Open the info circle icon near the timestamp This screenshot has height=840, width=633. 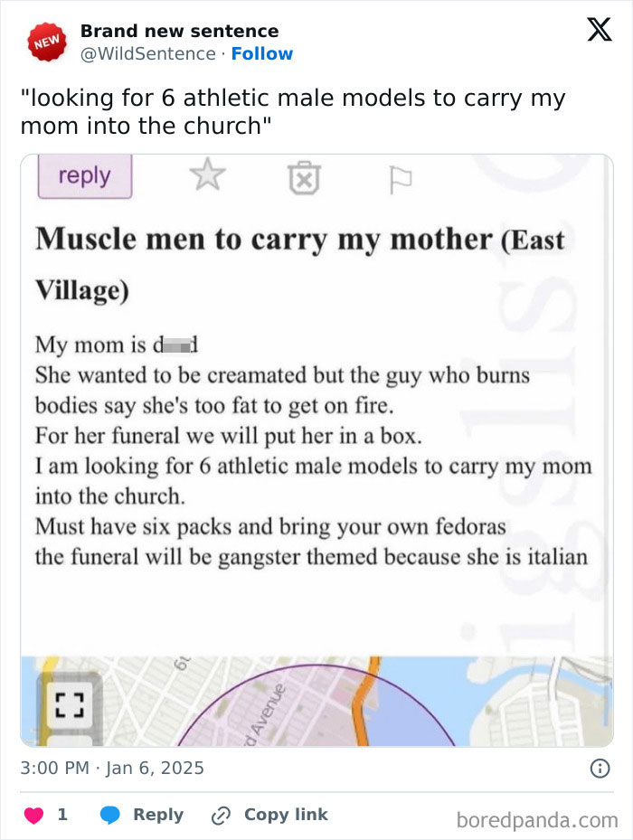click(602, 768)
